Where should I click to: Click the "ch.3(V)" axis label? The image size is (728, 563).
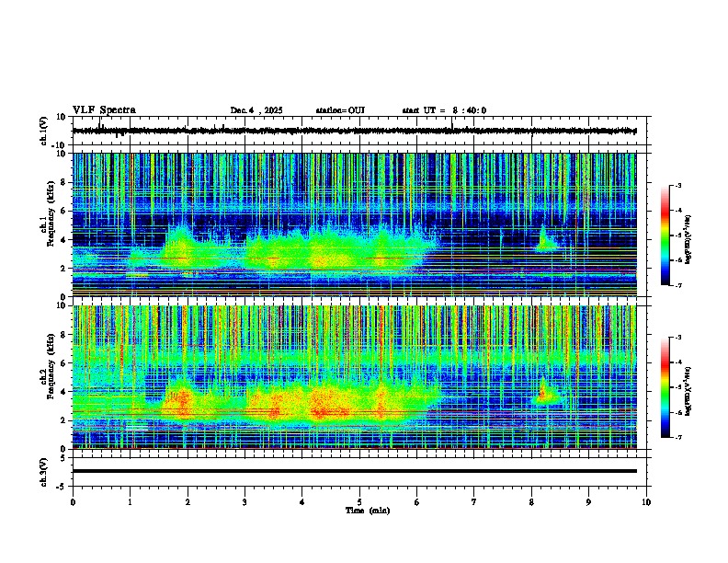[x=44, y=472]
